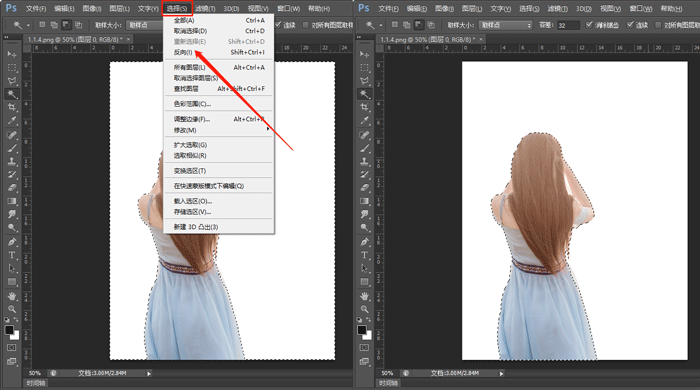This screenshot has width=700, height=390.
Task: Choose Inverse (反向) from the Select menu
Action: coord(218,52)
